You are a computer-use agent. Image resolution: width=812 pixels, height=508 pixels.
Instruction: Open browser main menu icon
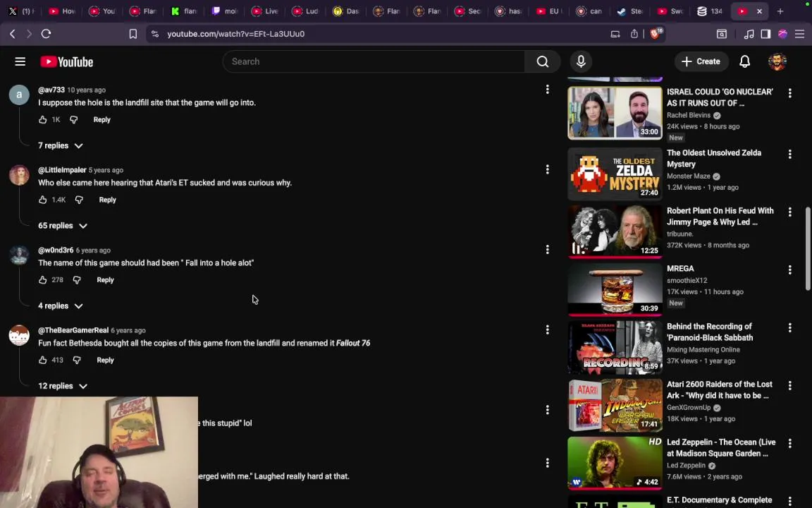point(799,34)
